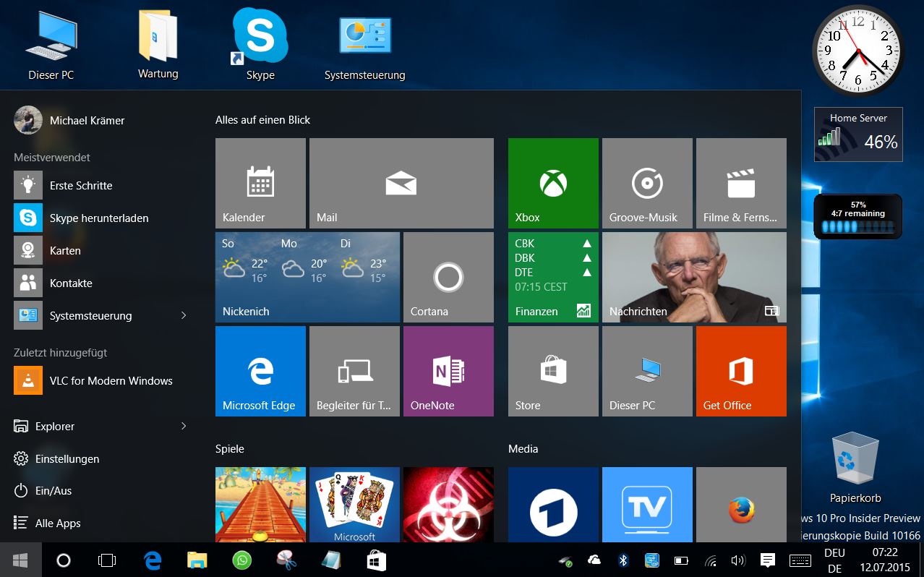Open the Notepad icon on taskbar
Viewport: 924px width, 577px height.
pos(332,560)
